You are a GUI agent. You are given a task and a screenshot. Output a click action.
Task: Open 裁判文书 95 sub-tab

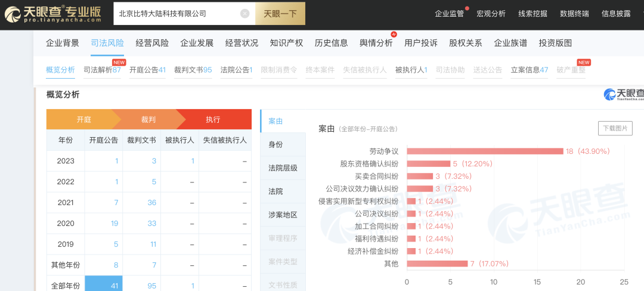pyautogui.click(x=193, y=70)
